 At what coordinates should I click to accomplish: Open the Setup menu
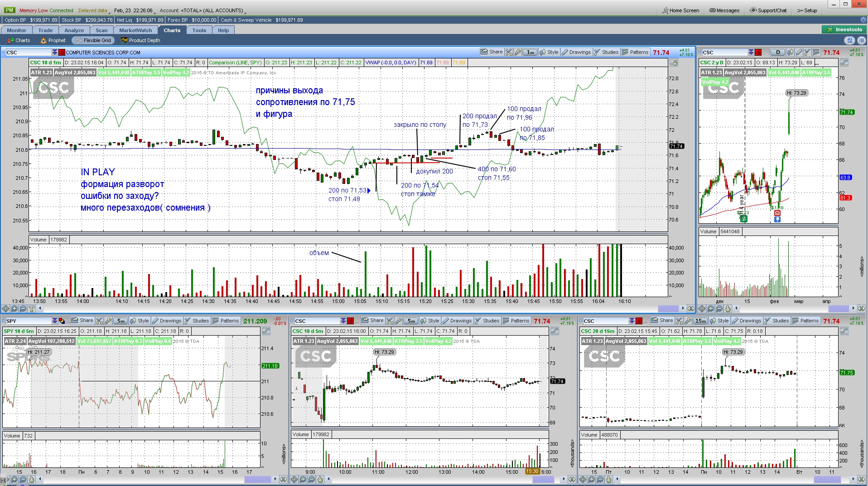[x=807, y=10]
